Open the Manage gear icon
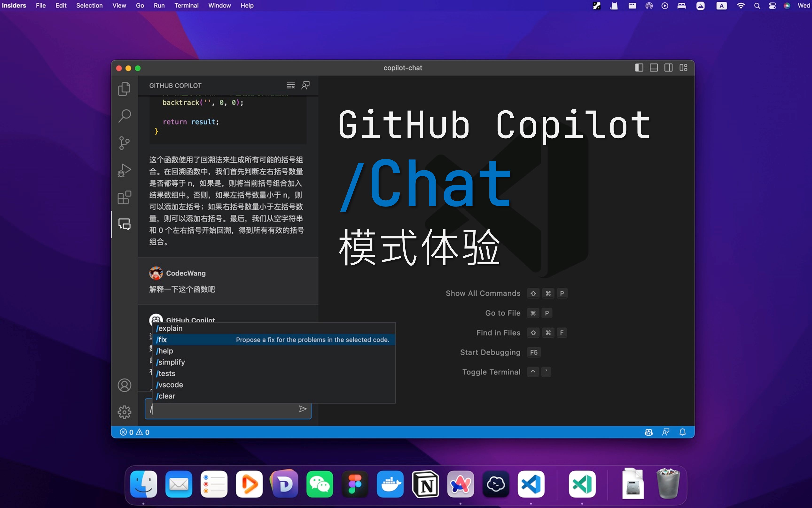Screen dimensions: 812x508 [x=125, y=412]
